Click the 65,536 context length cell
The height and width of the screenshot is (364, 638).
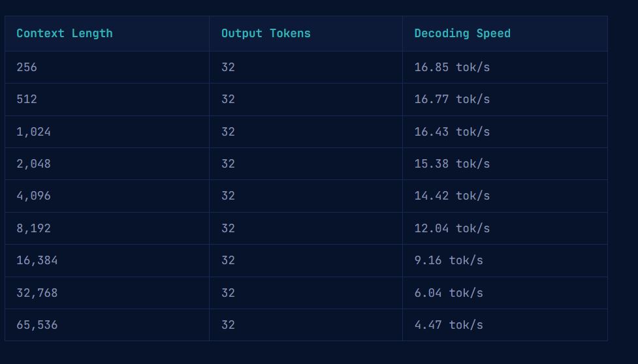click(x=37, y=325)
